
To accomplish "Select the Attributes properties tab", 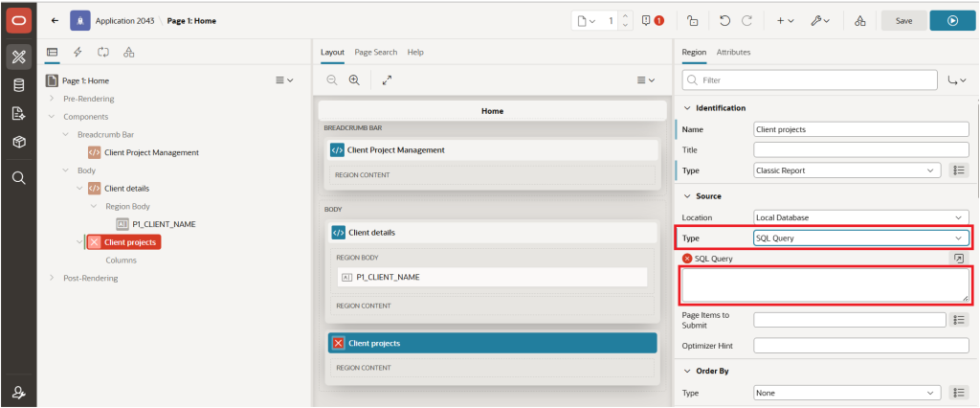I will coord(733,53).
